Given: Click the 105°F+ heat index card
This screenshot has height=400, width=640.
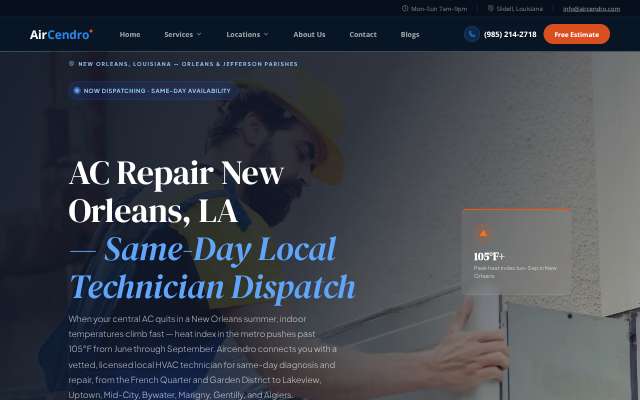Looking at the screenshot, I should point(517,251).
